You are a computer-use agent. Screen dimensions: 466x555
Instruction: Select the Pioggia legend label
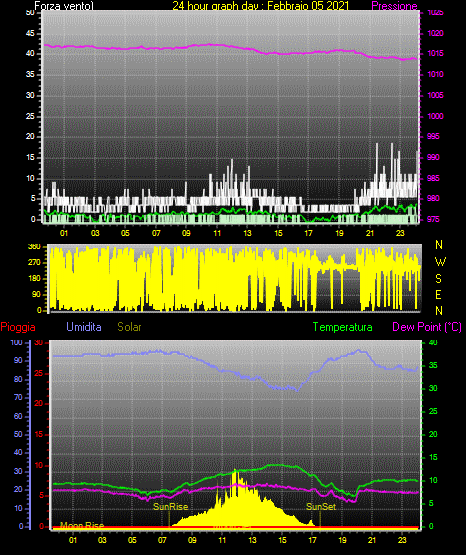pos(18,327)
